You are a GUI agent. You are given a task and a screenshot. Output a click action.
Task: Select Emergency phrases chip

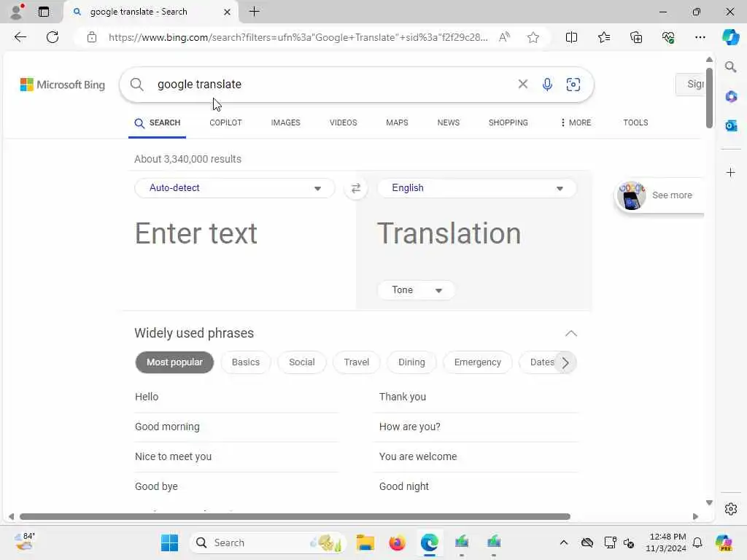(x=477, y=362)
